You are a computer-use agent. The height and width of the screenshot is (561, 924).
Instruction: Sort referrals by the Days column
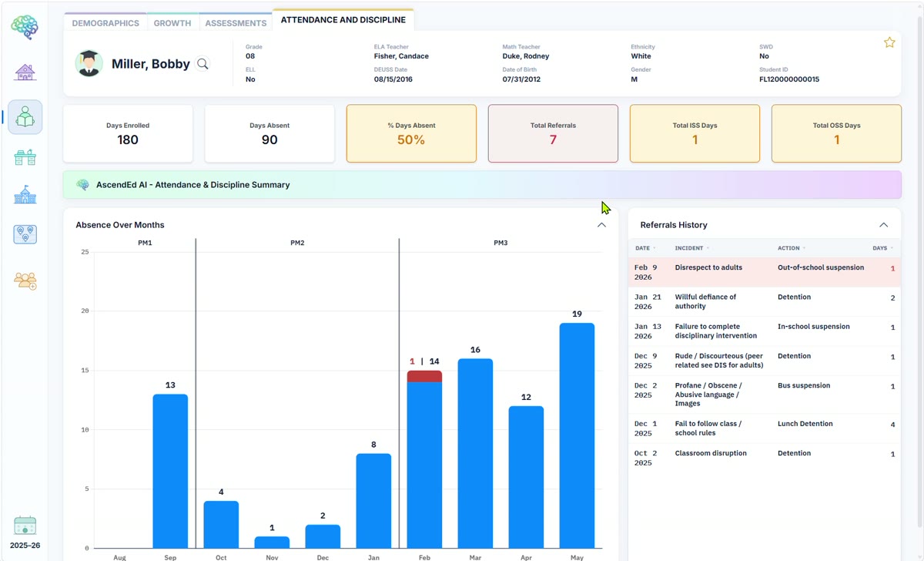tap(883, 248)
